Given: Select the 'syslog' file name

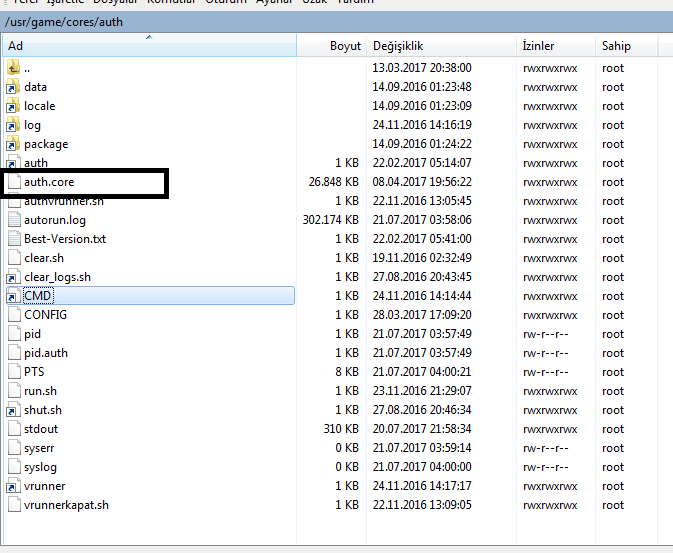Looking at the screenshot, I should [x=40, y=467].
